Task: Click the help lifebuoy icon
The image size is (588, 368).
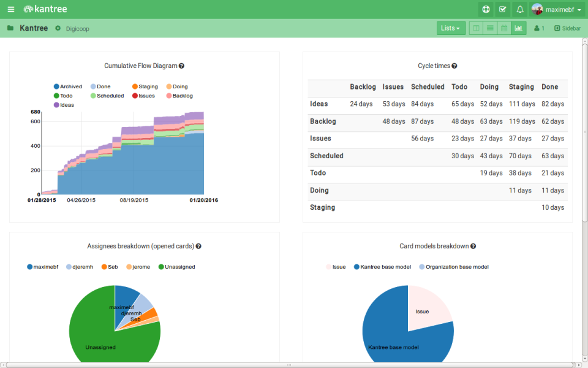Action: [486, 9]
